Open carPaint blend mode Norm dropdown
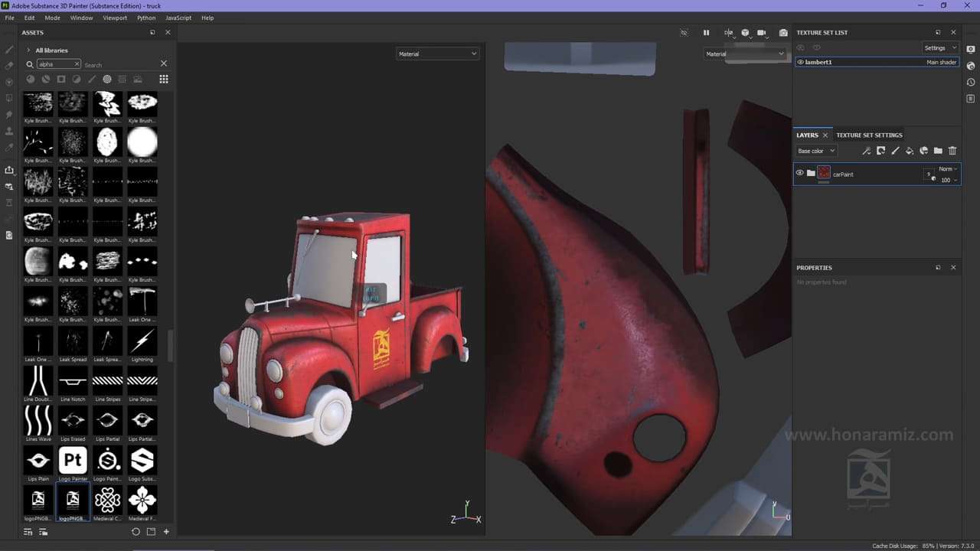The height and width of the screenshot is (551, 980). pyautogui.click(x=948, y=169)
